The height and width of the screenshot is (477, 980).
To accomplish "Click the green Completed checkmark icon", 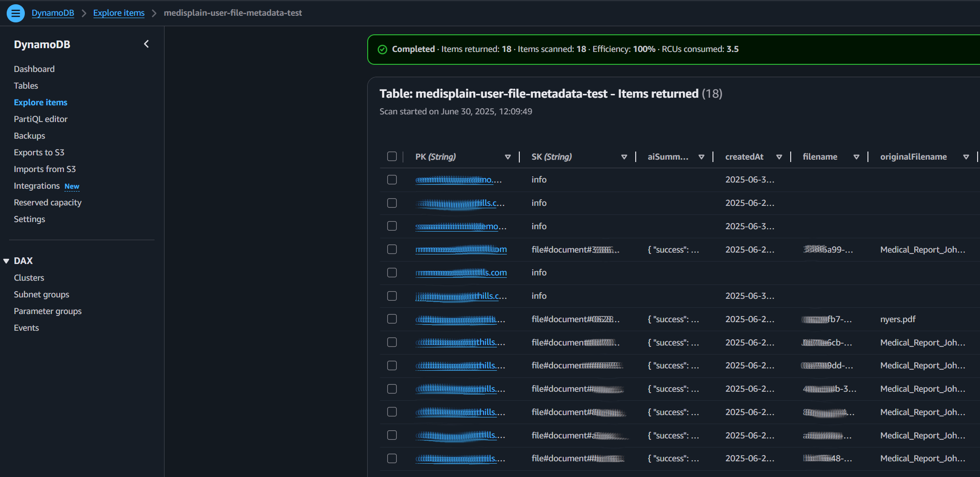I will pyautogui.click(x=382, y=50).
